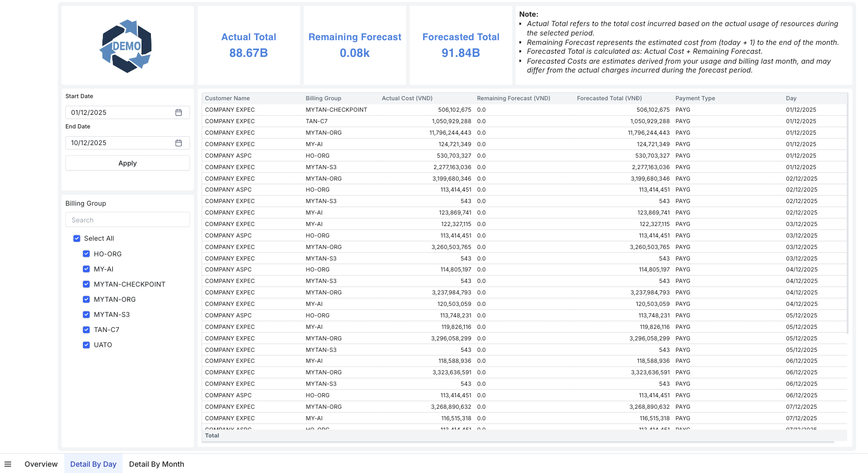The width and height of the screenshot is (868, 473).
Task: Sort by the Day column header
Action: 791,98
